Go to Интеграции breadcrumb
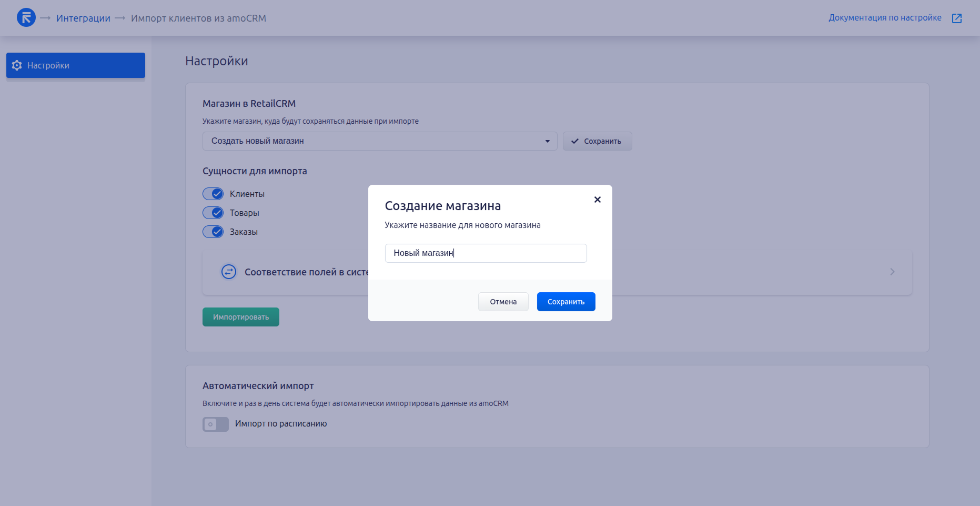Viewport: 980px width, 506px height. coord(83,18)
